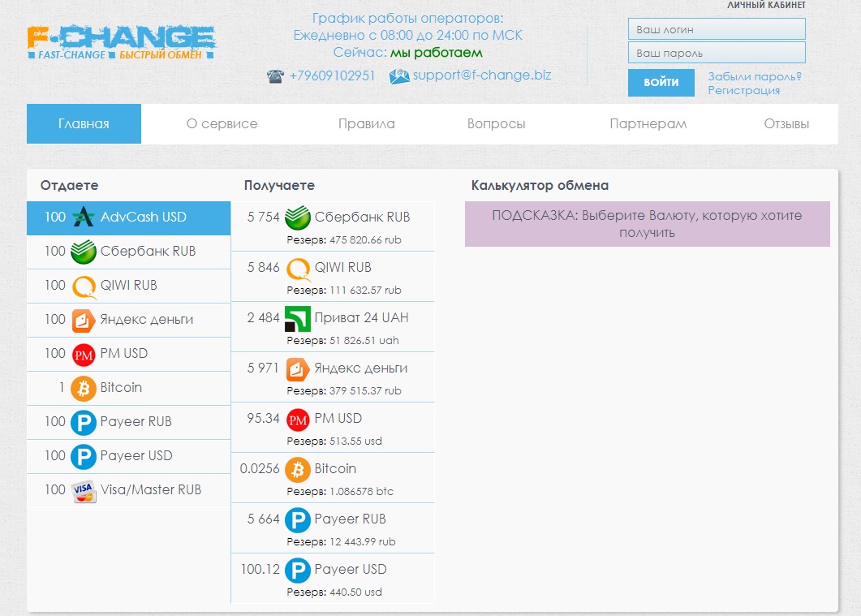Select Payeer USD label in Отдаете

136,455
